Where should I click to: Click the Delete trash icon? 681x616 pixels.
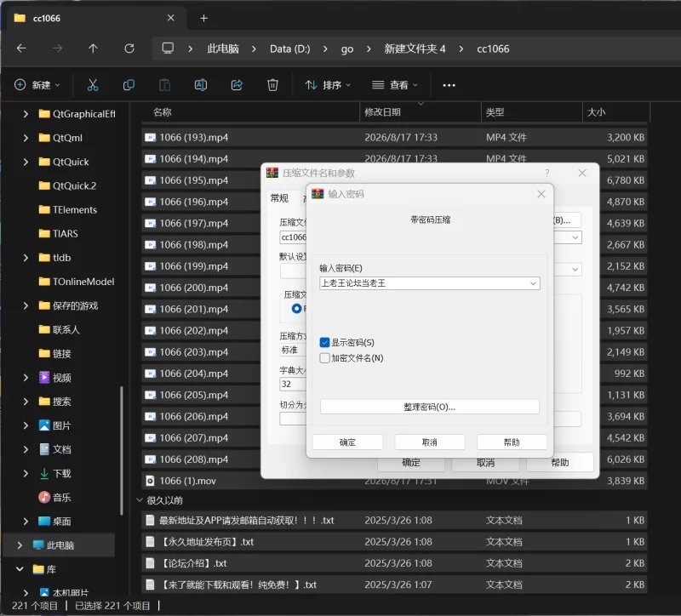pyautogui.click(x=272, y=85)
